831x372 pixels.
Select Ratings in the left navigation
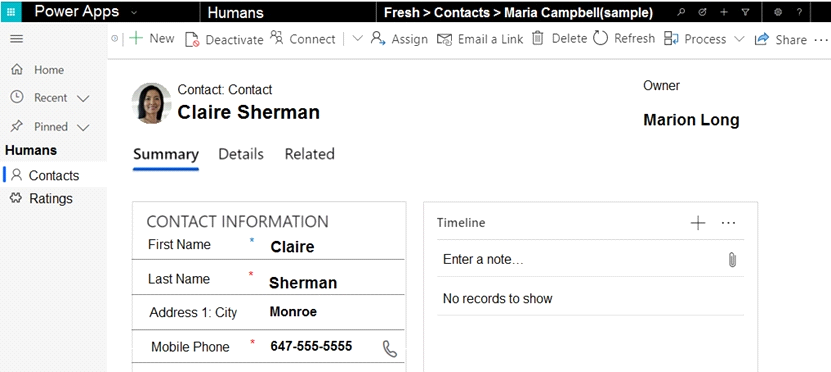click(53, 199)
